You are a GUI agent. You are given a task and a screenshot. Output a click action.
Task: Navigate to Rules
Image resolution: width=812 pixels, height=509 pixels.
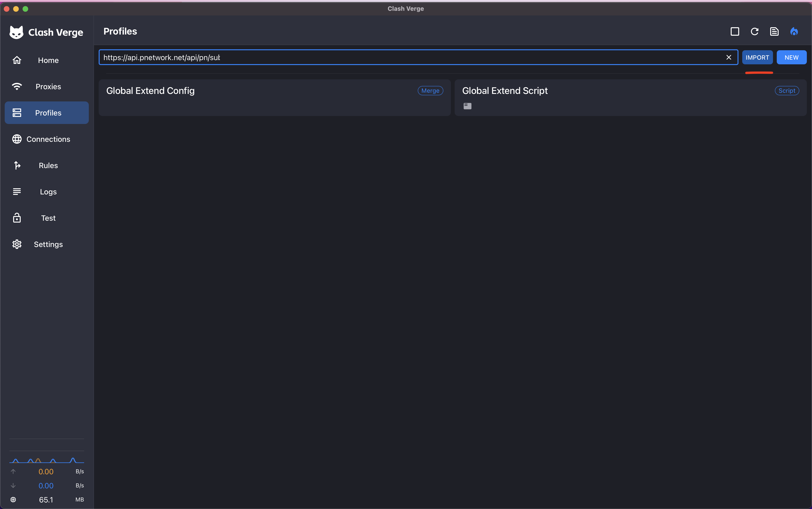coord(47,165)
